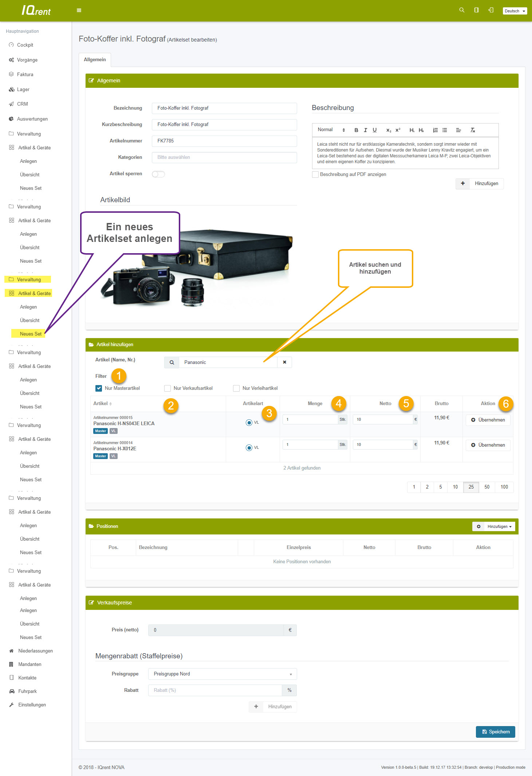Image resolution: width=532 pixels, height=776 pixels.
Task: Open Mandanten in the sidebar
Action: click(29, 664)
